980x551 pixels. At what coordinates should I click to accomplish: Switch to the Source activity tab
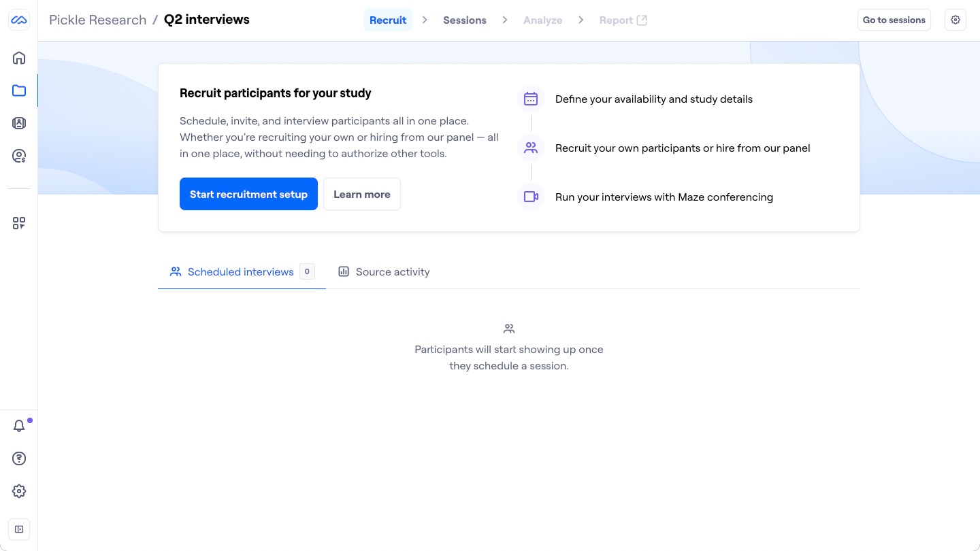(x=385, y=272)
